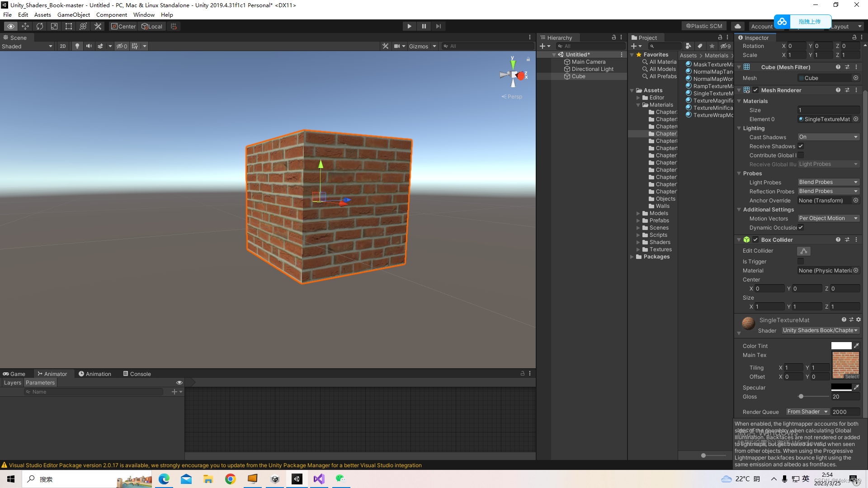Click the Color Tint white swatch
The image size is (868, 488).
pos(841,346)
